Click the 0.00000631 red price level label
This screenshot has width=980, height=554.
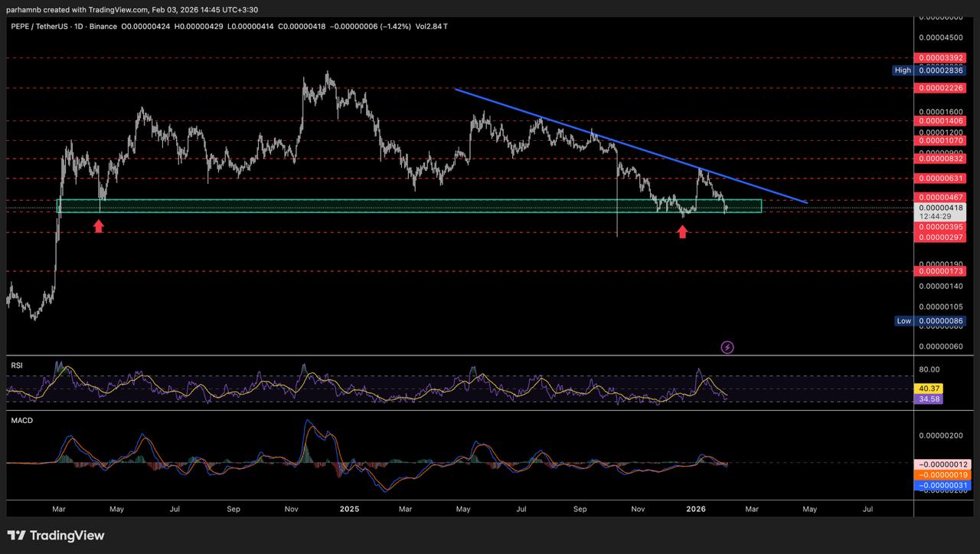[x=942, y=179]
